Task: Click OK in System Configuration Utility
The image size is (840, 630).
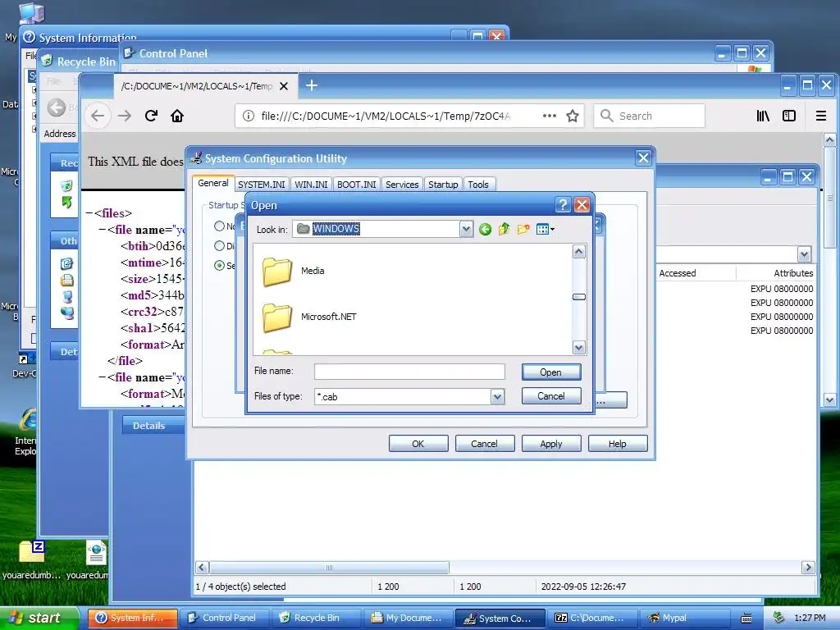Action: click(418, 444)
